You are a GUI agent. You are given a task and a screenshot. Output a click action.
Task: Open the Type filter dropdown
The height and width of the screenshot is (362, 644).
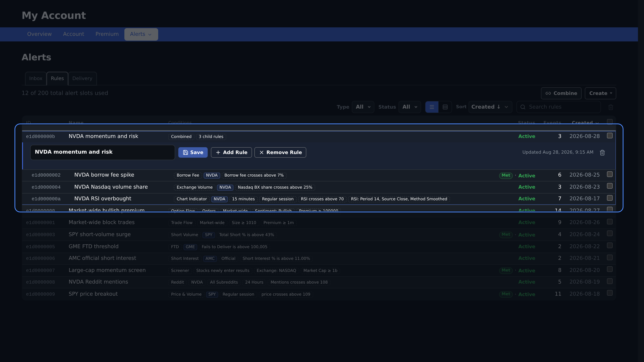pos(363,107)
